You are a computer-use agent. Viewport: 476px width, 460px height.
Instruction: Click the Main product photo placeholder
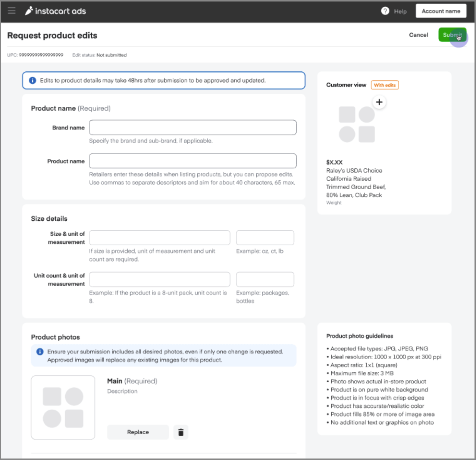(63, 407)
